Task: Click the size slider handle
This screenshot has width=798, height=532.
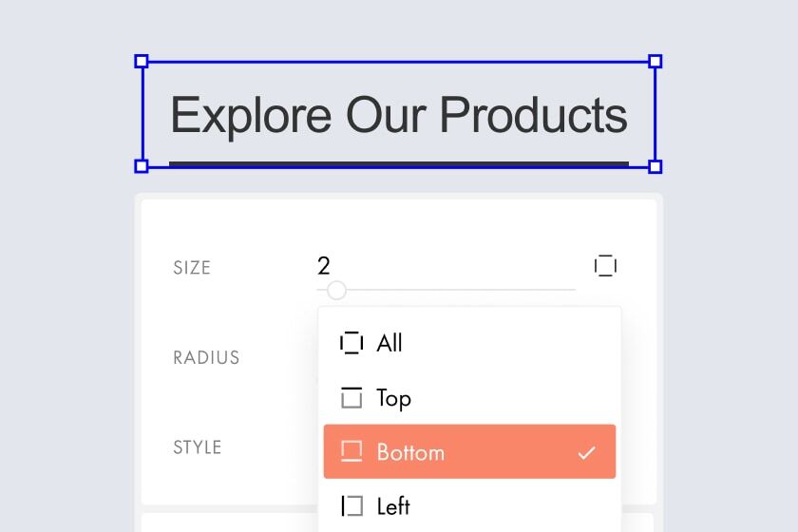Action: [x=336, y=290]
